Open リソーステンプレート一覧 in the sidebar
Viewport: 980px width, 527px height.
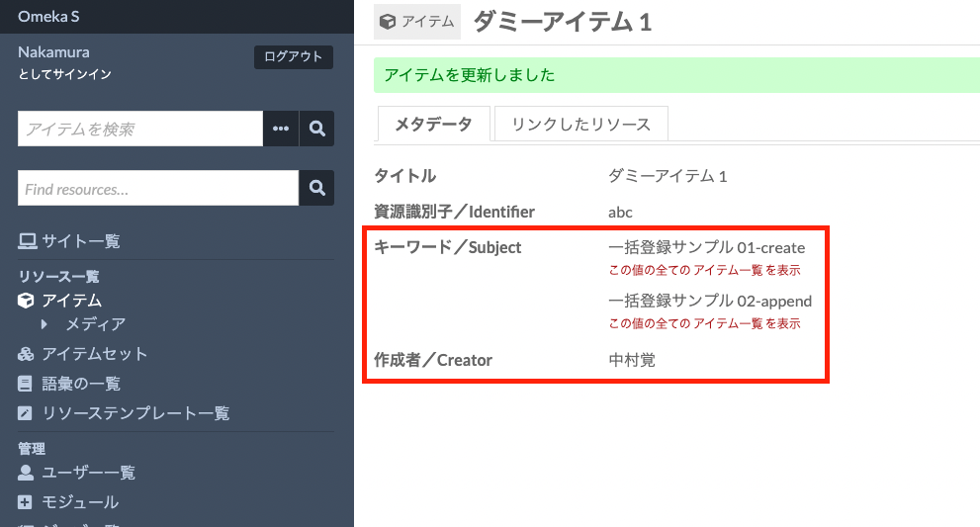click(135, 413)
